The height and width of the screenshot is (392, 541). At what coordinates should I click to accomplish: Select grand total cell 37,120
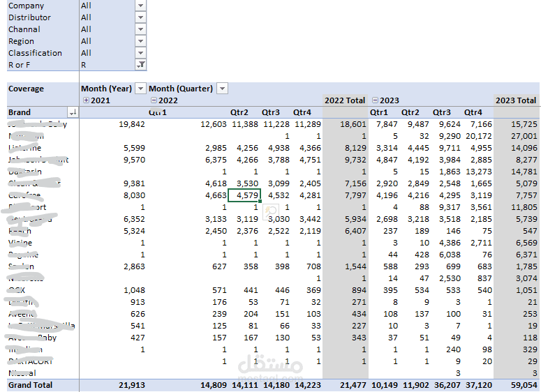(x=479, y=385)
